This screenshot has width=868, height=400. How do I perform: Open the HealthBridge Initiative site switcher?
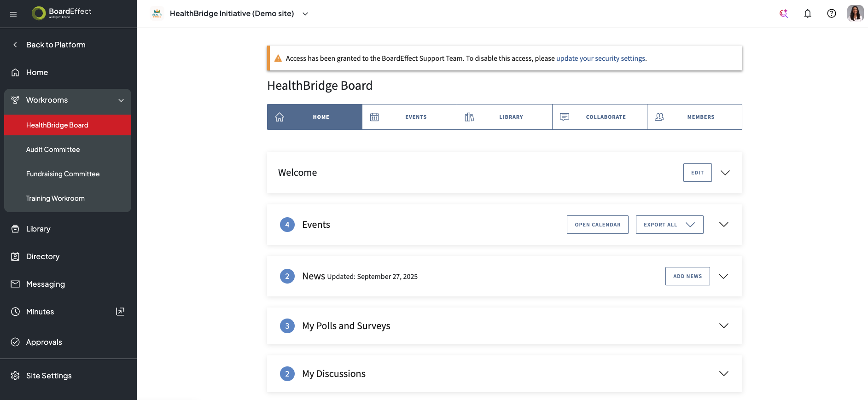[305, 14]
